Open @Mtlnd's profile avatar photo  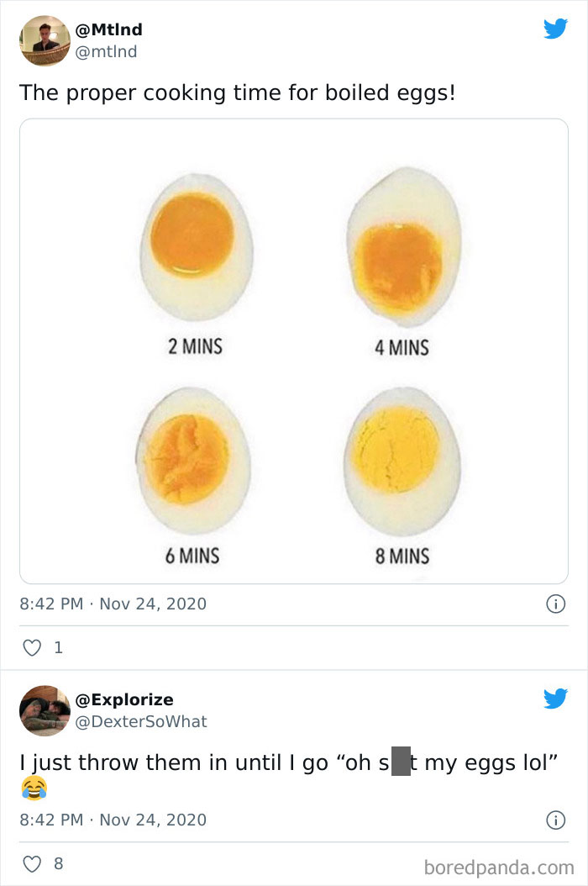click(x=44, y=40)
